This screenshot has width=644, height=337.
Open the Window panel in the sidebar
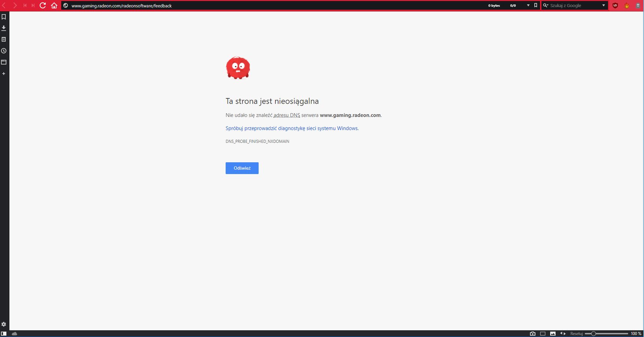(x=4, y=62)
